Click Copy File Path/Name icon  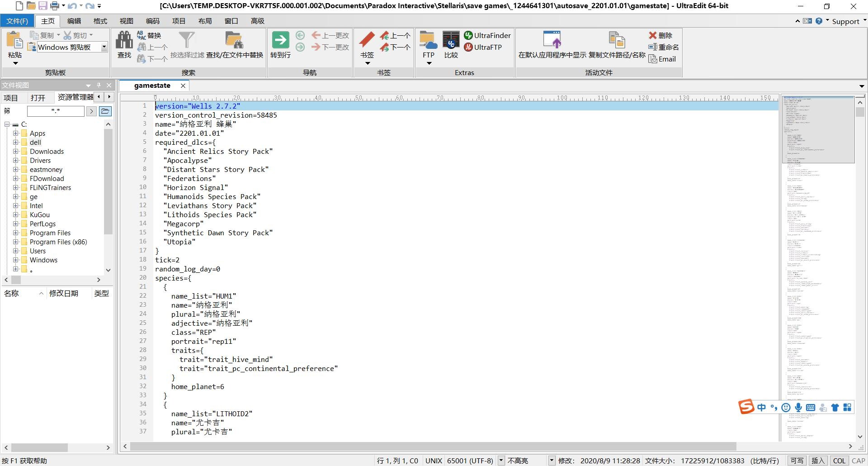[617, 41]
